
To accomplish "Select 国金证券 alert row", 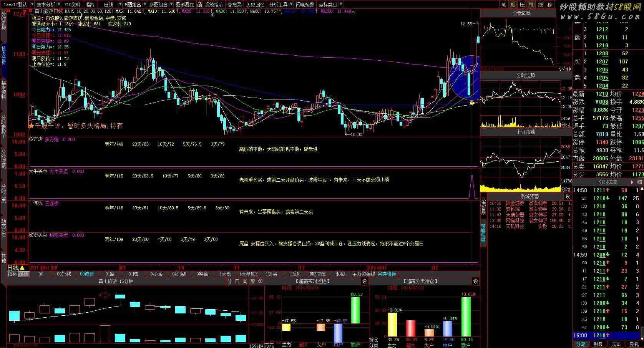I will tap(530, 203).
